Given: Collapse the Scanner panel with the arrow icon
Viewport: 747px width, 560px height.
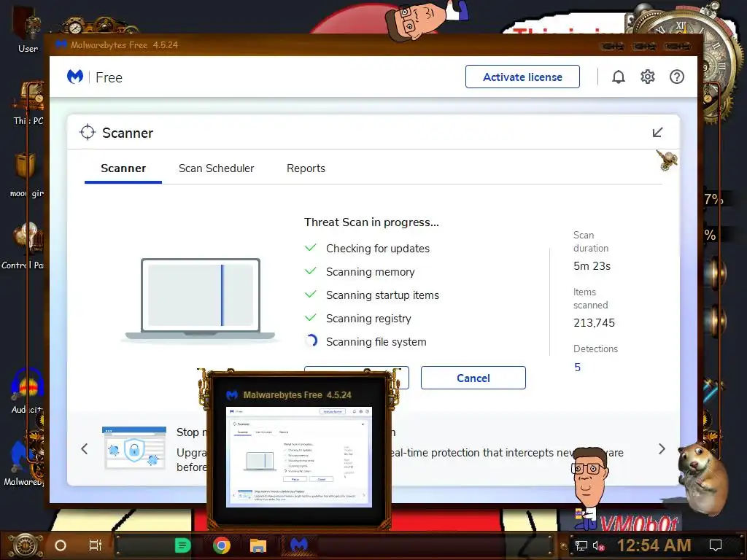Looking at the screenshot, I should click(x=657, y=133).
